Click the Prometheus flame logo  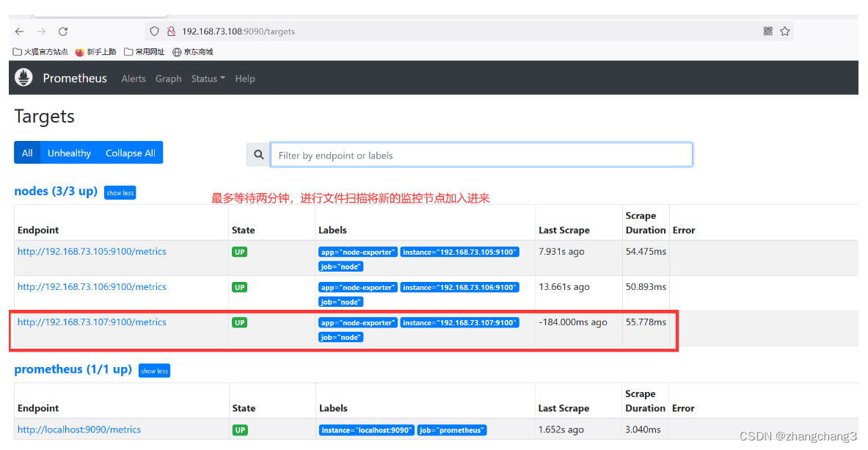pos(23,78)
